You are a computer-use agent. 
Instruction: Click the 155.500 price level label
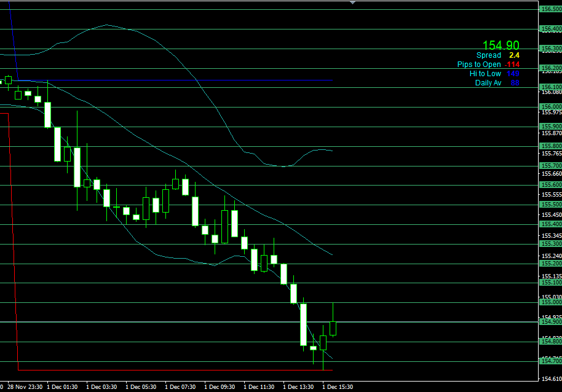550,204
